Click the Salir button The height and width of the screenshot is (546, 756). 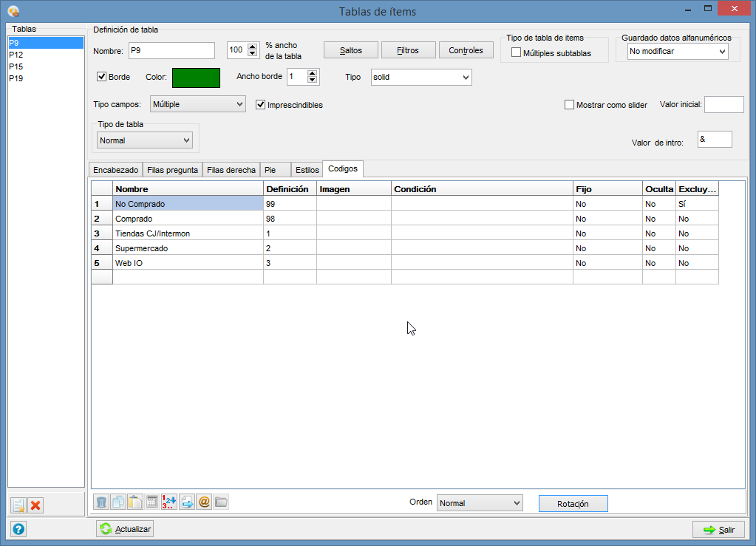tap(718, 530)
